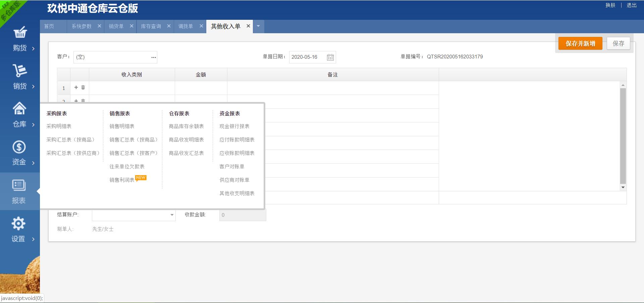Open the 销货 sales cart icon

(20, 70)
